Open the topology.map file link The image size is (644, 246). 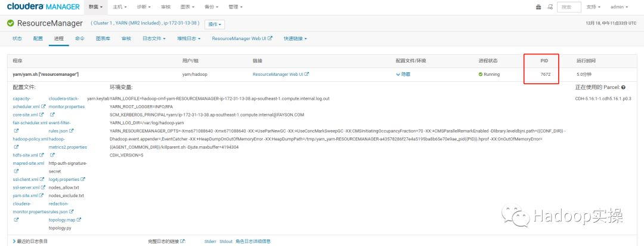[62, 220]
